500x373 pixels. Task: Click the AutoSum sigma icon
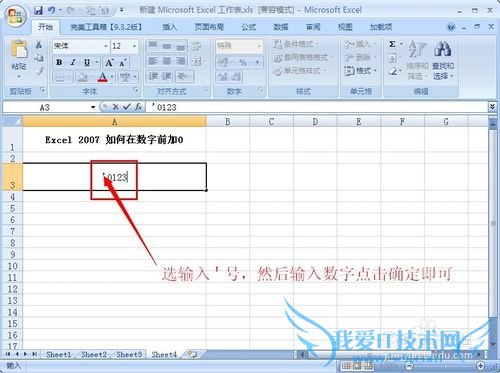click(392, 44)
